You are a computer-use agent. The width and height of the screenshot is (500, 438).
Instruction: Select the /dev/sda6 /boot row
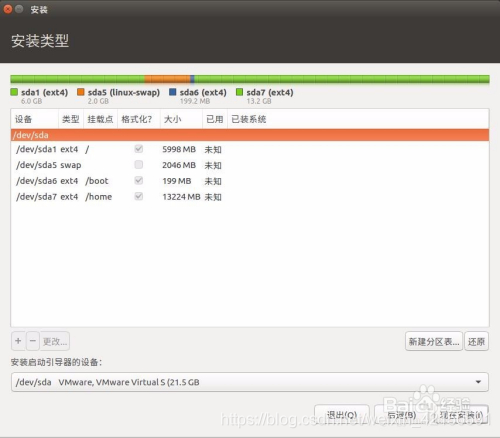tap(250, 181)
